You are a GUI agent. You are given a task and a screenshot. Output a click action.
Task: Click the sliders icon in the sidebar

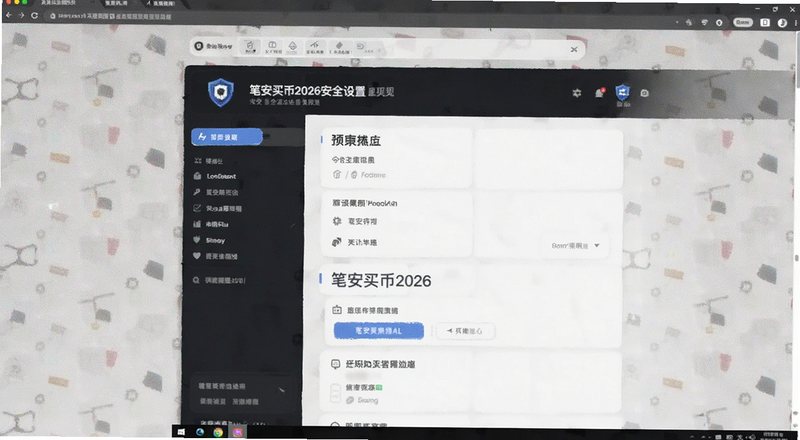pos(197,161)
